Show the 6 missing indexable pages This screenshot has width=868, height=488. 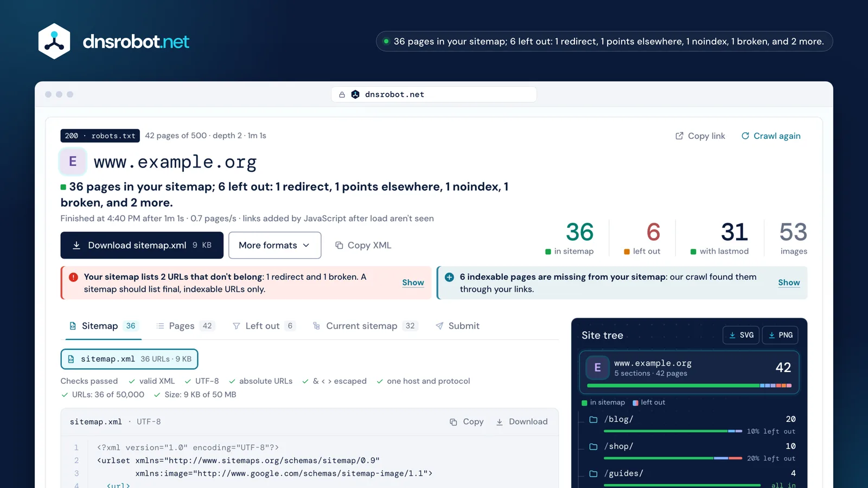pyautogui.click(x=789, y=282)
